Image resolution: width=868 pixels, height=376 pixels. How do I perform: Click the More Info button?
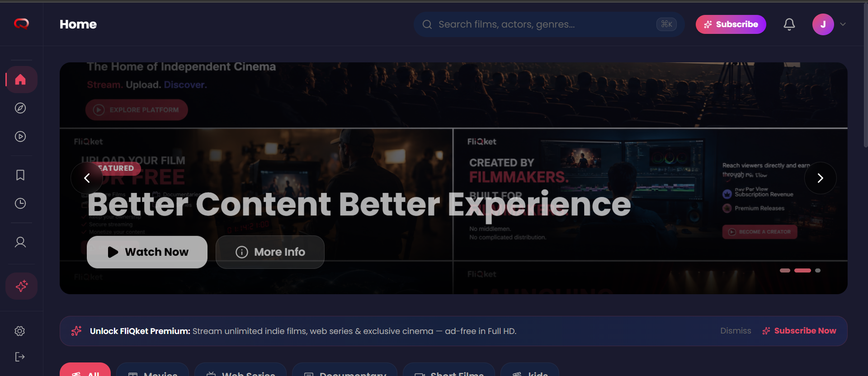(x=270, y=252)
